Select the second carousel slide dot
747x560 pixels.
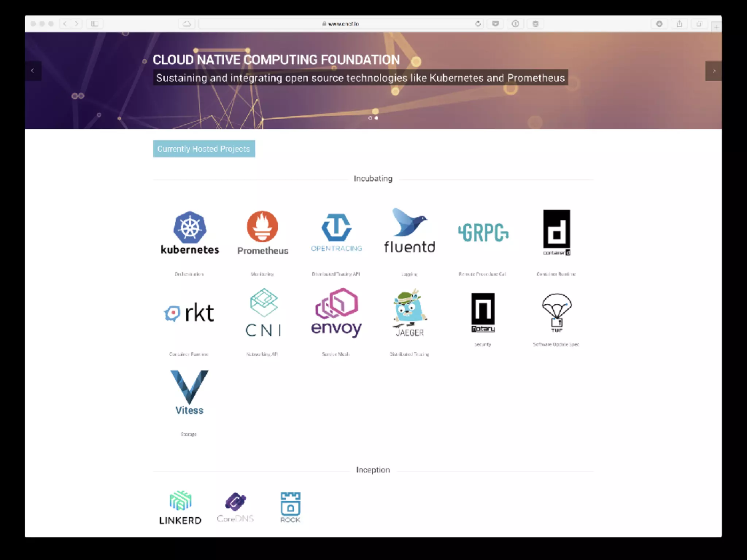tap(376, 118)
